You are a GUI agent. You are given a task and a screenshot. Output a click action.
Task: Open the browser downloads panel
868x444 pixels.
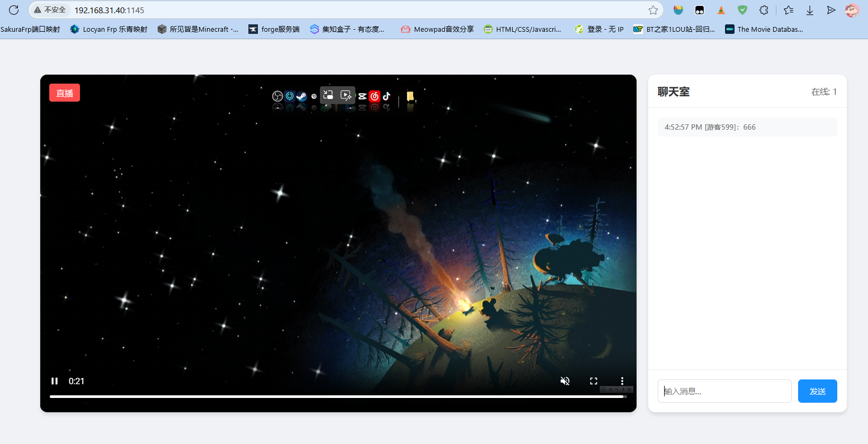[x=810, y=10]
